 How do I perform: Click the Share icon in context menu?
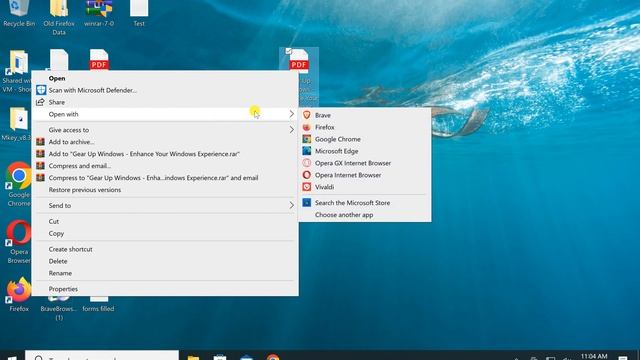[40, 102]
